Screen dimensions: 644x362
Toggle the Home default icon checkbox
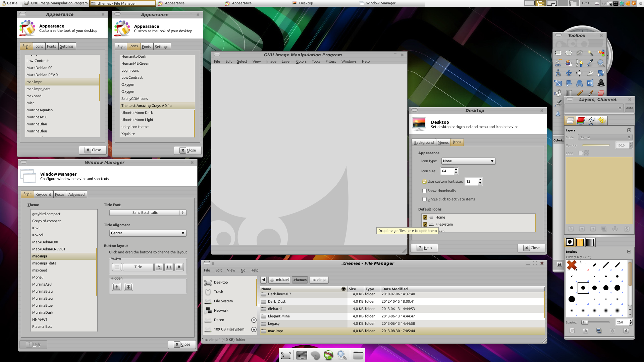[x=425, y=218]
